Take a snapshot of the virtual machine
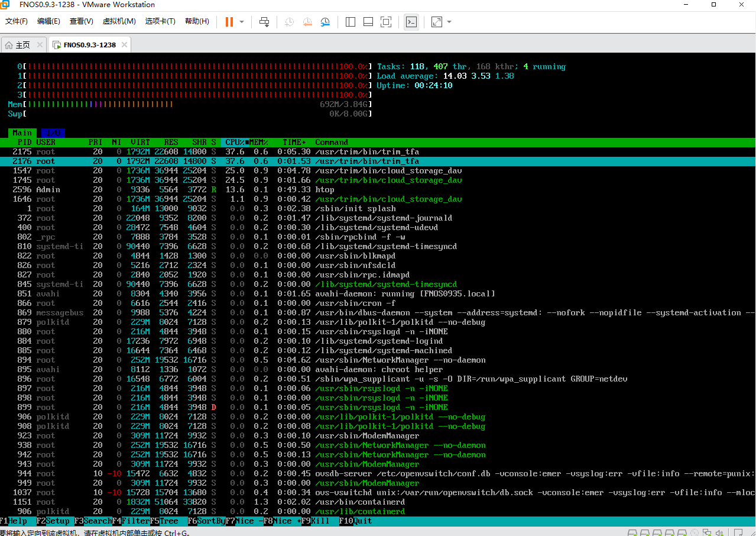 (x=289, y=22)
